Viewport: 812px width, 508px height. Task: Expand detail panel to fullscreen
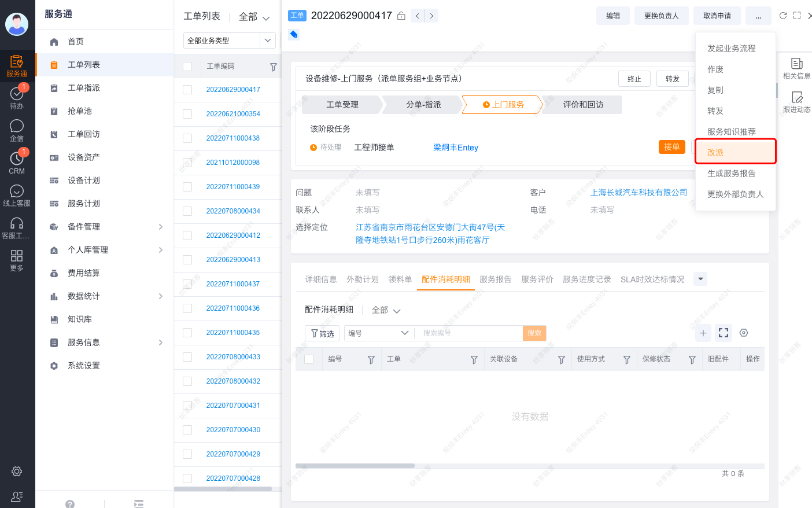coord(797,16)
